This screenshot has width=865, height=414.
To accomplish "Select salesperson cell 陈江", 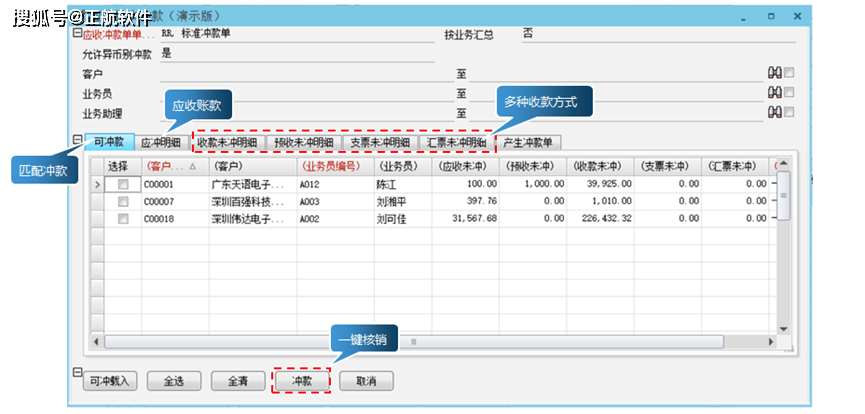I will (x=403, y=183).
